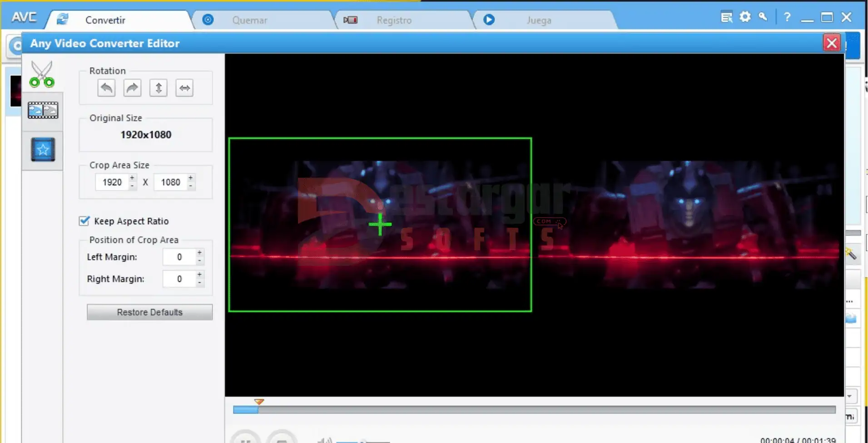Screen dimensions: 868x443
Task: Close the Any Video Converter Editor dialog
Action: pyautogui.click(x=831, y=43)
